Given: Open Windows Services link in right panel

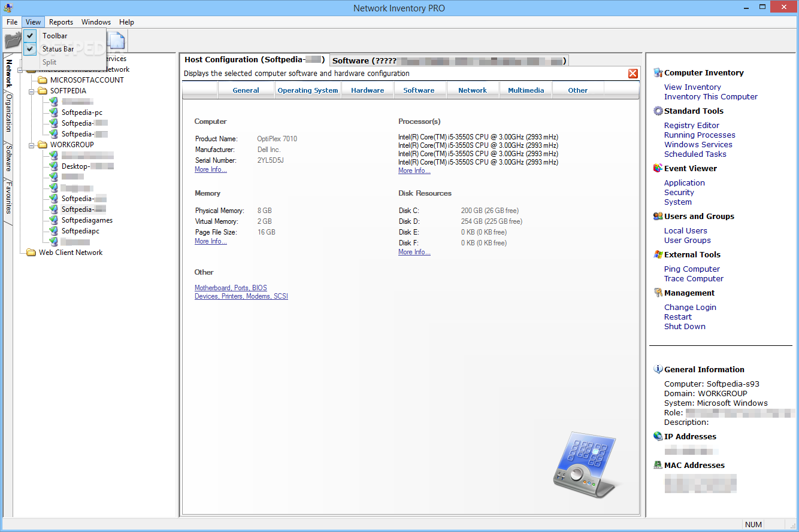Looking at the screenshot, I should click(698, 145).
